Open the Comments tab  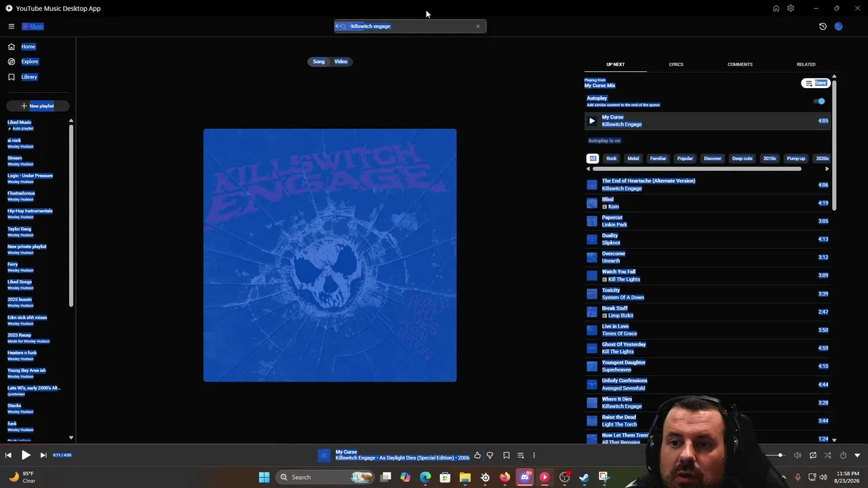740,64
